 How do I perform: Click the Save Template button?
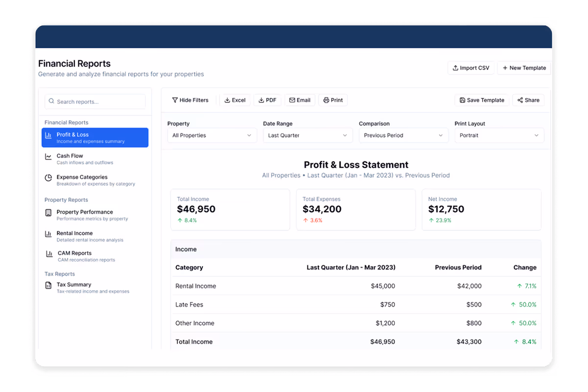click(x=482, y=100)
